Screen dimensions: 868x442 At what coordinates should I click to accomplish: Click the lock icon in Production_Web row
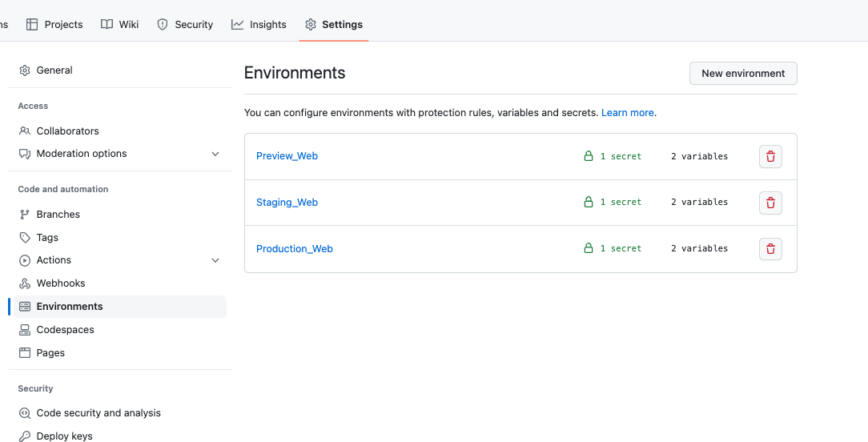(x=589, y=248)
